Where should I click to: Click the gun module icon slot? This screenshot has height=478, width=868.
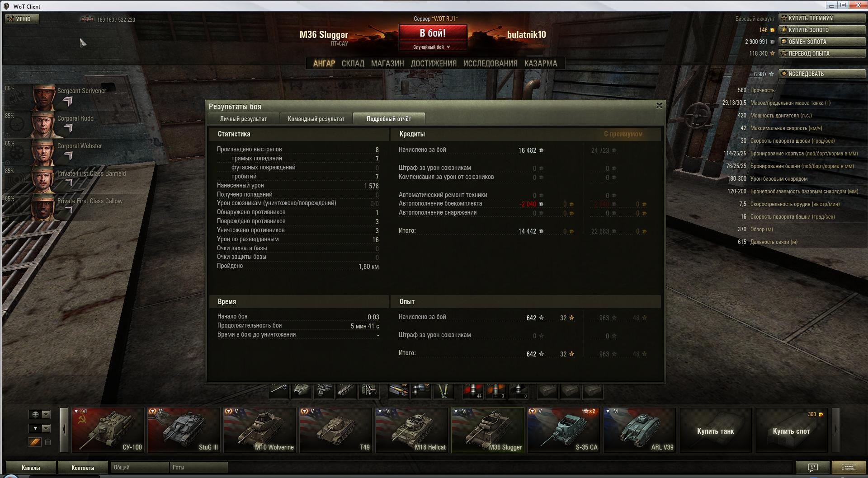tap(278, 390)
